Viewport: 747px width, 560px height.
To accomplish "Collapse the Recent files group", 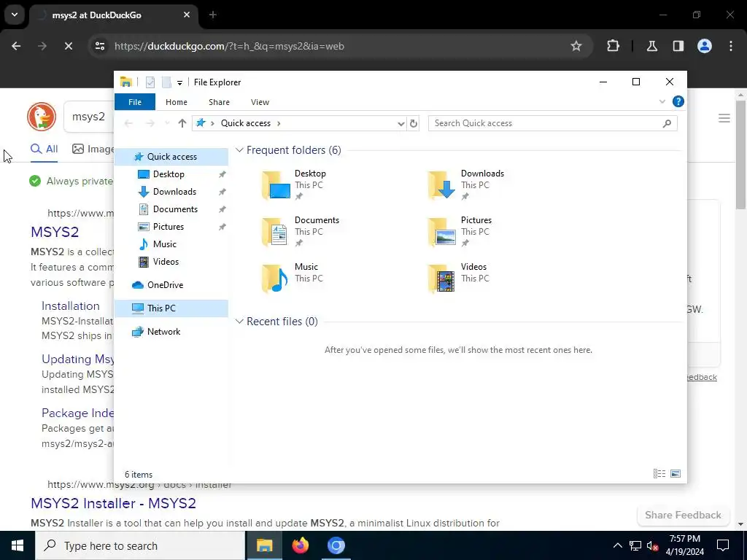I will [x=239, y=322].
